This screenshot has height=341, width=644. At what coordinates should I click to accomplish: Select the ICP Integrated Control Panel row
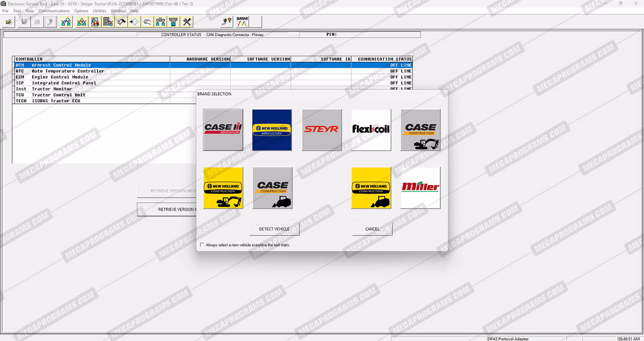coord(213,83)
